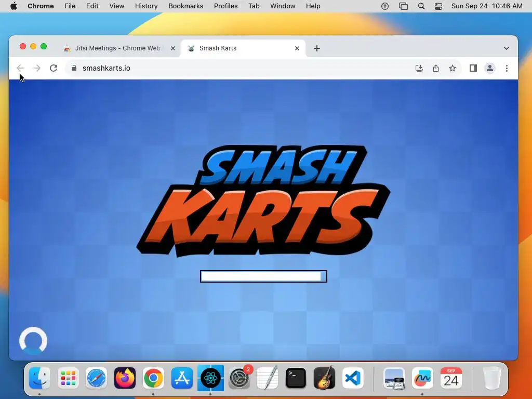Click the green full-screen window button
Screen dimensions: 532x399
(44, 46)
